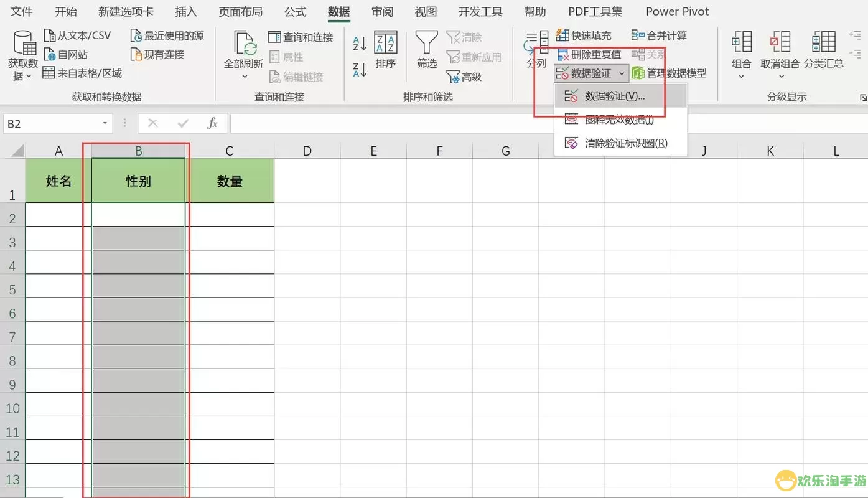Click the 数量 header cell
868x498 pixels.
click(x=230, y=181)
